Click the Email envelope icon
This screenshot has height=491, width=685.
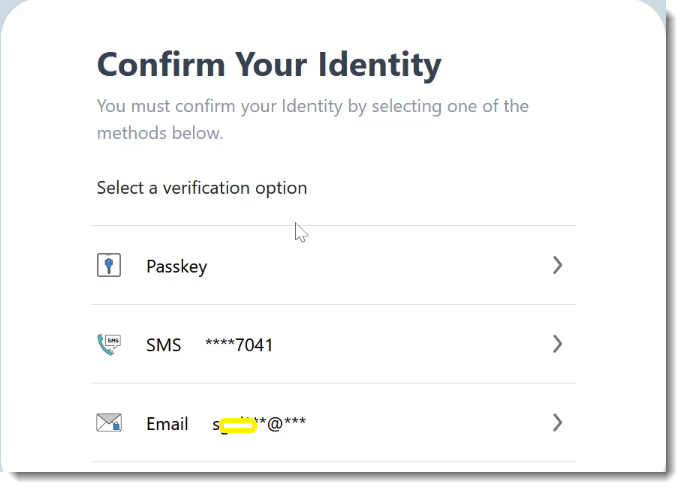click(x=109, y=423)
